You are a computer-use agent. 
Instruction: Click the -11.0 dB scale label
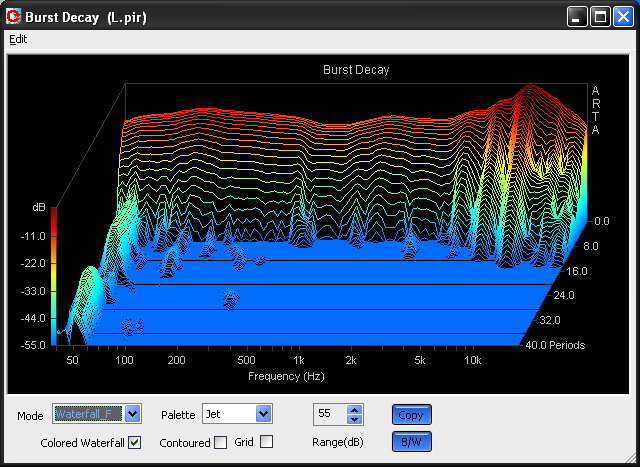tap(33, 236)
